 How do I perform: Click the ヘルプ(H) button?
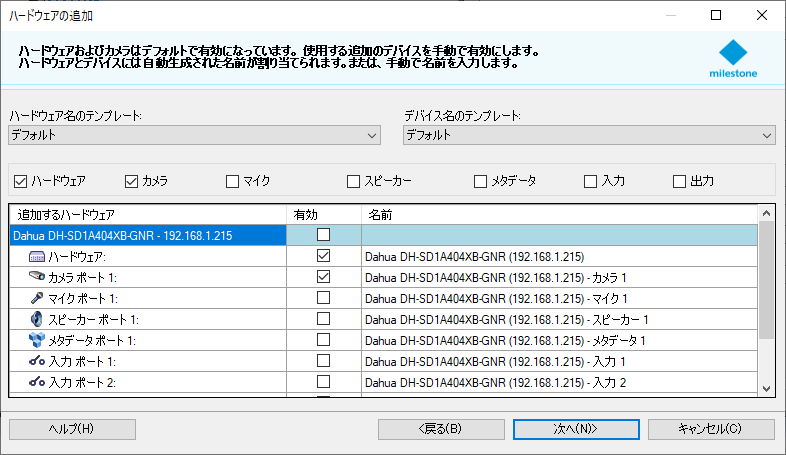click(x=72, y=429)
